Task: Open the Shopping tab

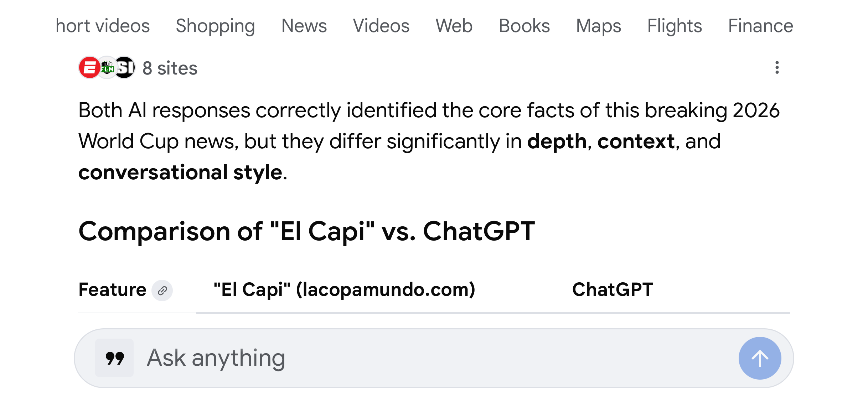Action: click(215, 26)
